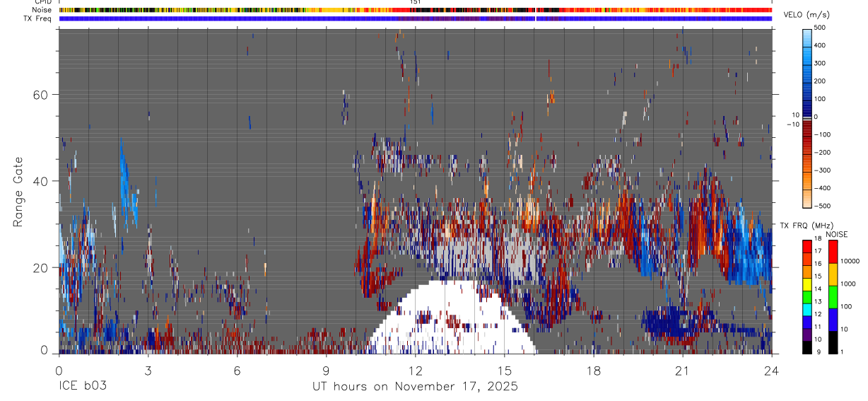
Task: Click the 'ICE b03' radar label
Action: (x=82, y=386)
